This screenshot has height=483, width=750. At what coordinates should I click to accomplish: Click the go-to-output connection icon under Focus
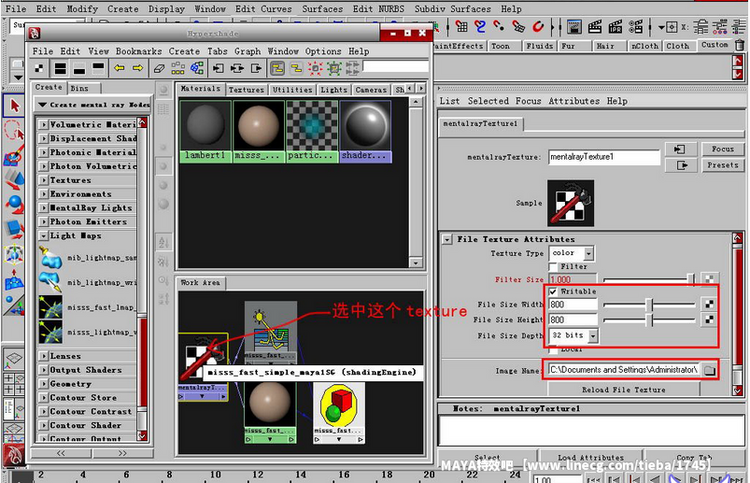click(x=680, y=165)
